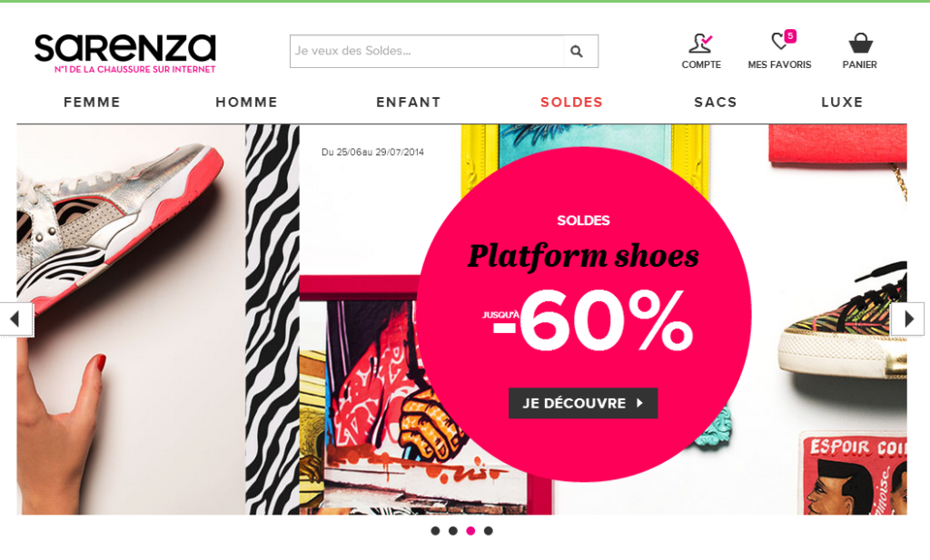Screen dimensions: 930x560
Task: Click the Je Découvre button
Action: [x=583, y=403]
